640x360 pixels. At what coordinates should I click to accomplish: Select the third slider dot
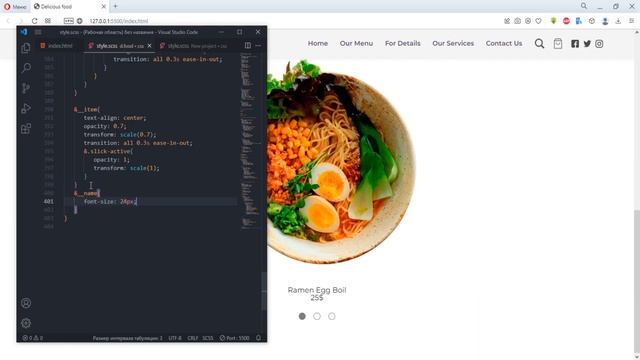tap(331, 316)
